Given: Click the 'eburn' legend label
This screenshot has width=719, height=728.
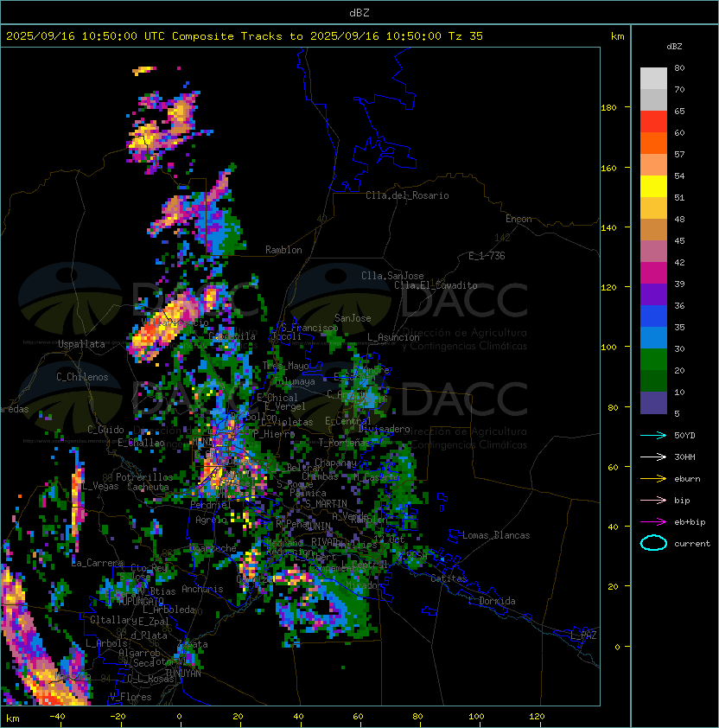Looking at the screenshot, I should click(687, 479).
